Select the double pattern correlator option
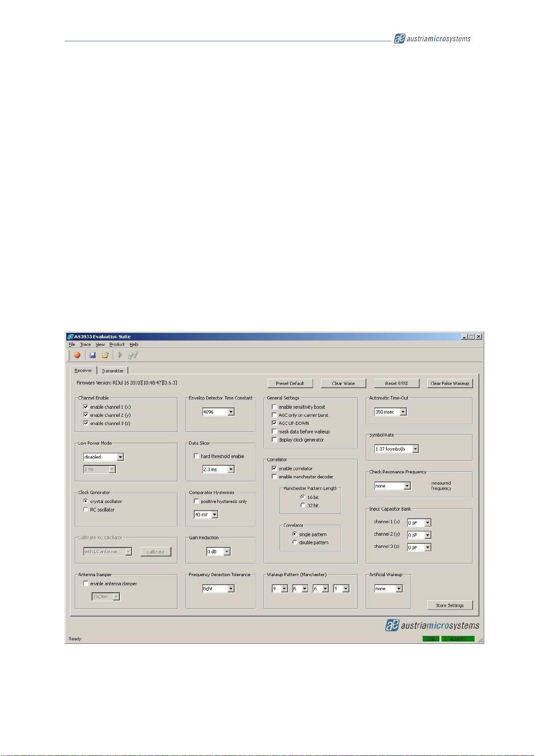This screenshot has height=756, width=534. (x=295, y=542)
